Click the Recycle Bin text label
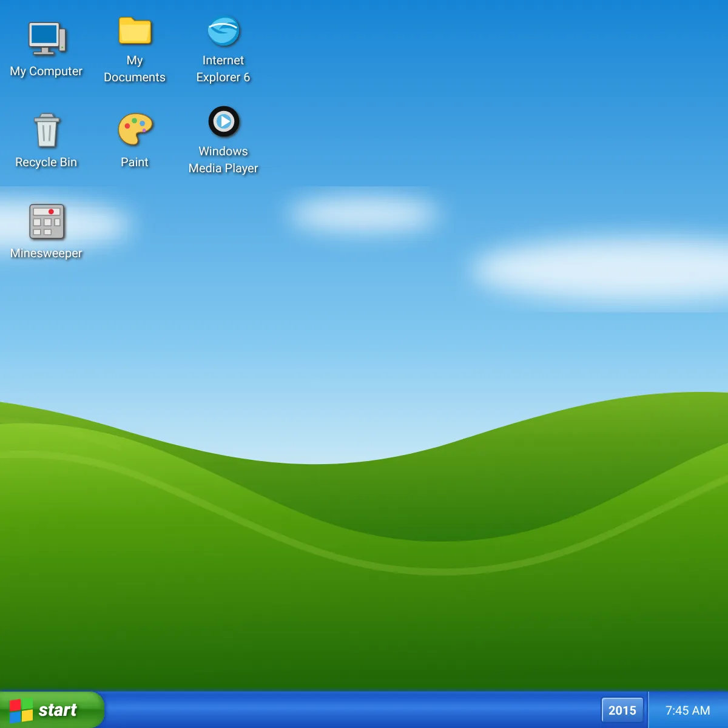This screenshot has width=728, height=728. (x=46, y=162)
